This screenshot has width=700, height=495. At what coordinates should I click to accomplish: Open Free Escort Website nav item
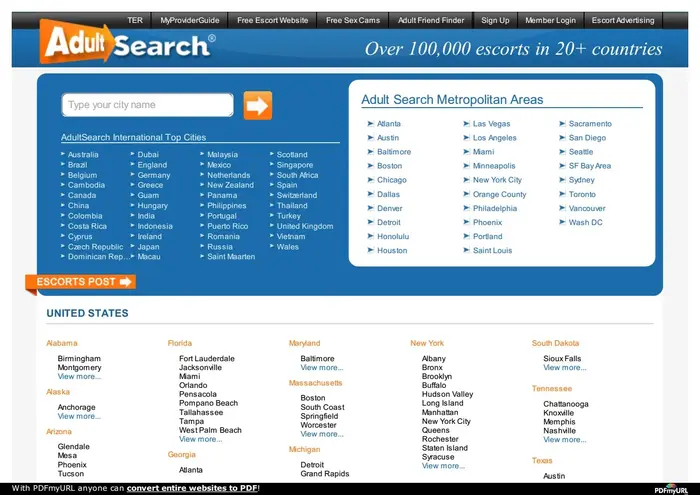pyautogui.click(x=272, y=21)
